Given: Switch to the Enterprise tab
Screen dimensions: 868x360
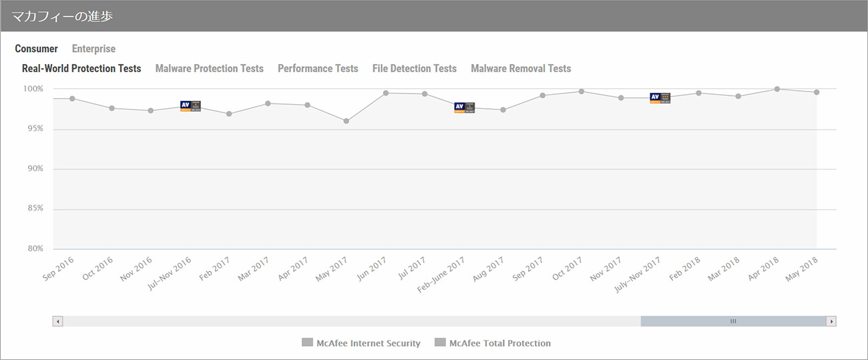Looking at the screenshot, I should pos(93,49).
